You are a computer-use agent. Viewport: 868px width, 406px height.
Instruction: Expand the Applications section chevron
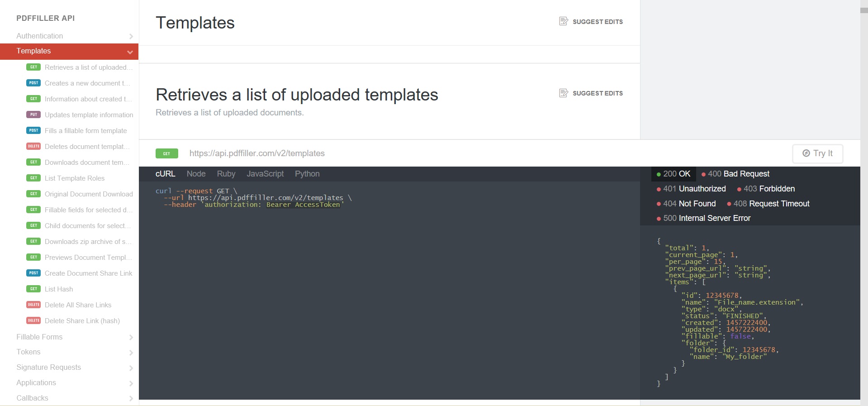[x=131, y=383]
